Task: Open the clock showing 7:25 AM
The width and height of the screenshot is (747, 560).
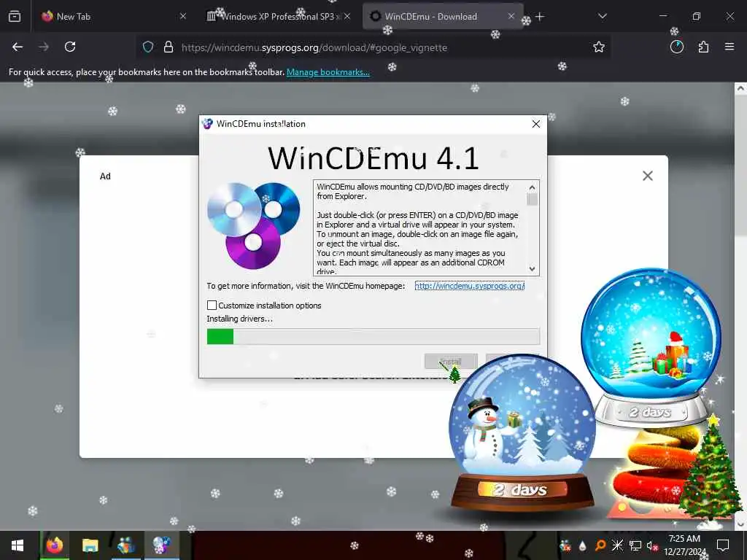Action: 684,545
